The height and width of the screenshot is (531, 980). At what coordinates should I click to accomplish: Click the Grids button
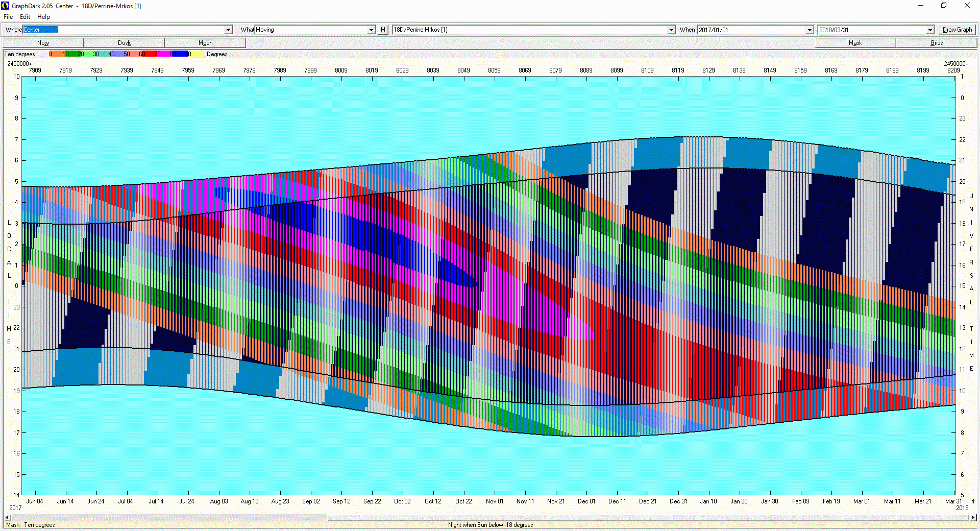click(x=936, y=43)
